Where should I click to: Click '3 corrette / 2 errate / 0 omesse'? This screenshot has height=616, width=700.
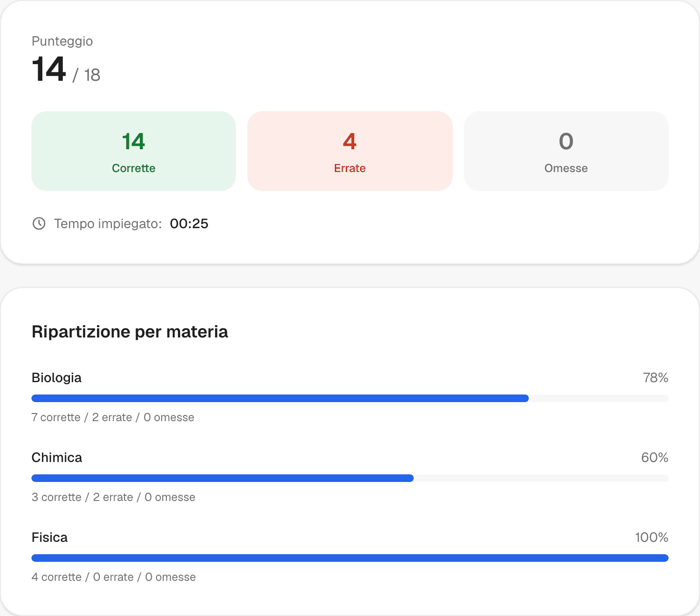pyautogui.click(x=113, y=497)
